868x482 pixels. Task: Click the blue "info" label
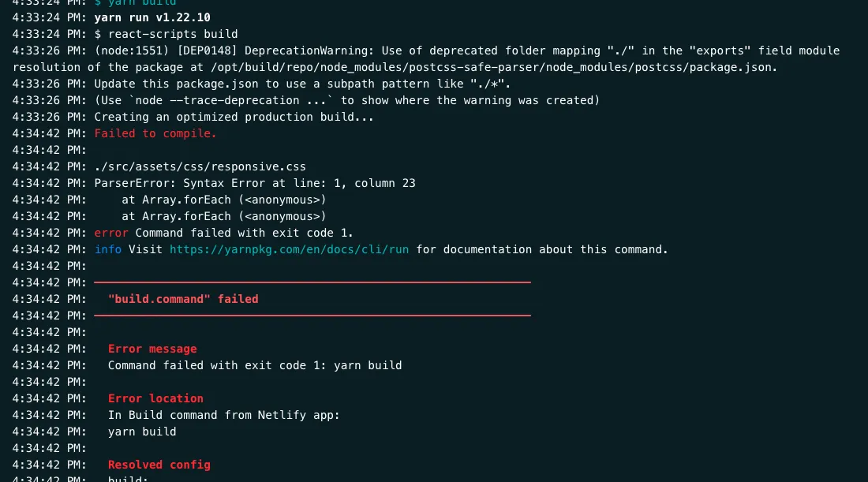pyautogui.click(x=108, y=249)
